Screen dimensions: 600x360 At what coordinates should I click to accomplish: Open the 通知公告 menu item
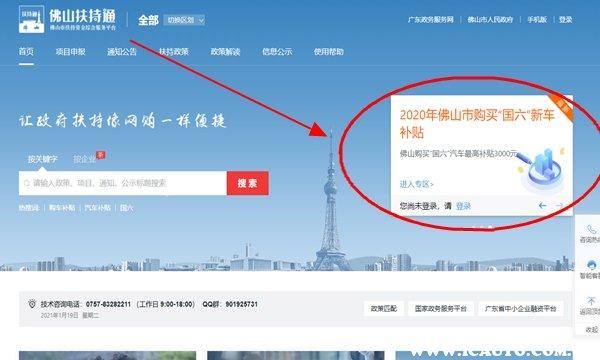(122, 52)
